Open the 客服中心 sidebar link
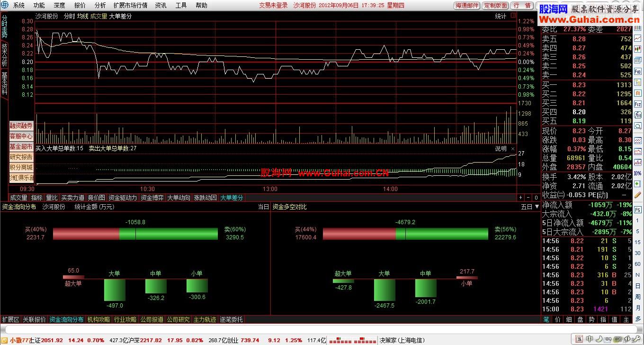Screen dimensions: 644x345 coord(21,136)
